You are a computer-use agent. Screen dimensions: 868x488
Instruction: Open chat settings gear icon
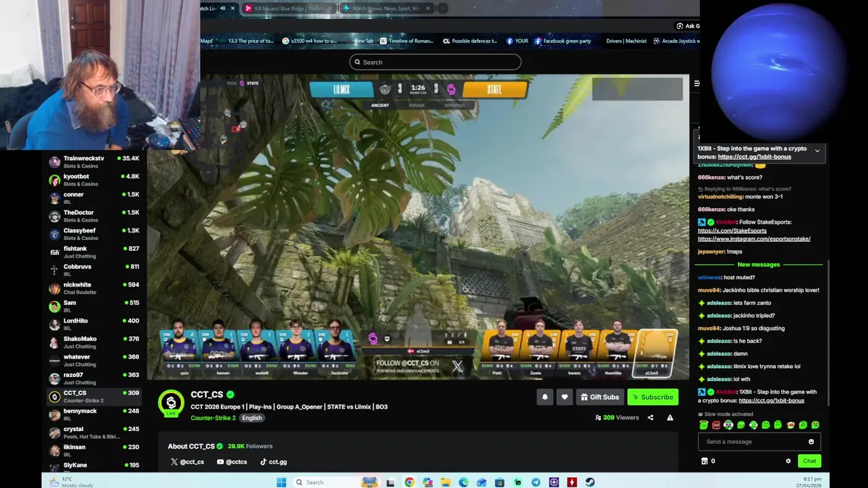(x=788, y=461)
